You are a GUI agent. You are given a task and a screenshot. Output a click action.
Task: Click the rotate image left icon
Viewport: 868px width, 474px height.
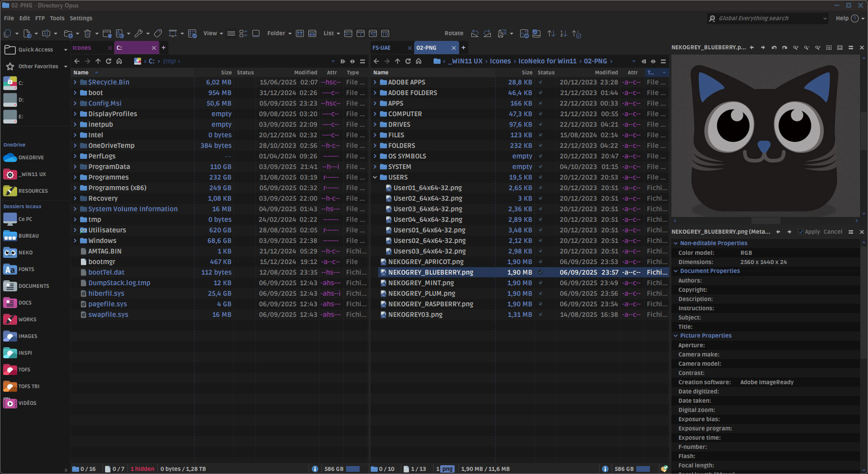pos(474,33)
